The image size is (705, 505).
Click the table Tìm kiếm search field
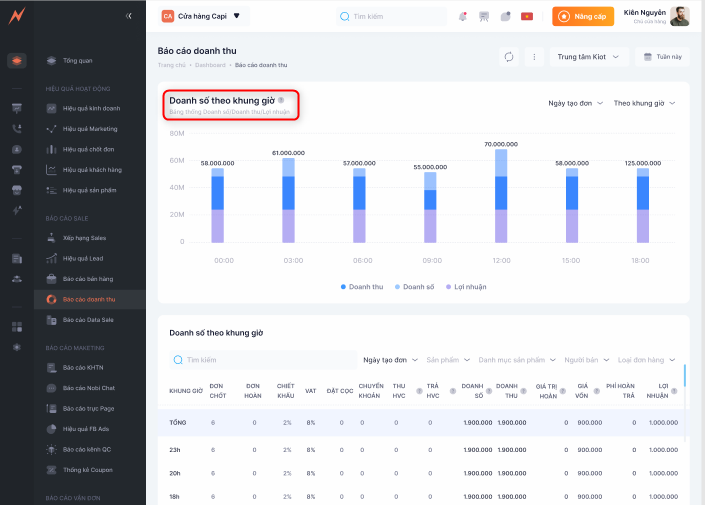[262, 359]
